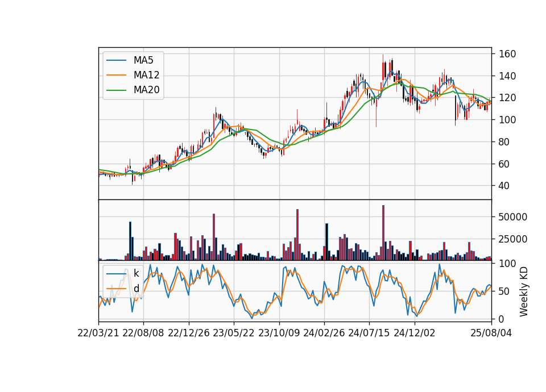This screenshot has height=392, width=546.
Task: Click the 120 price axis label
Action: coord(507,98)
